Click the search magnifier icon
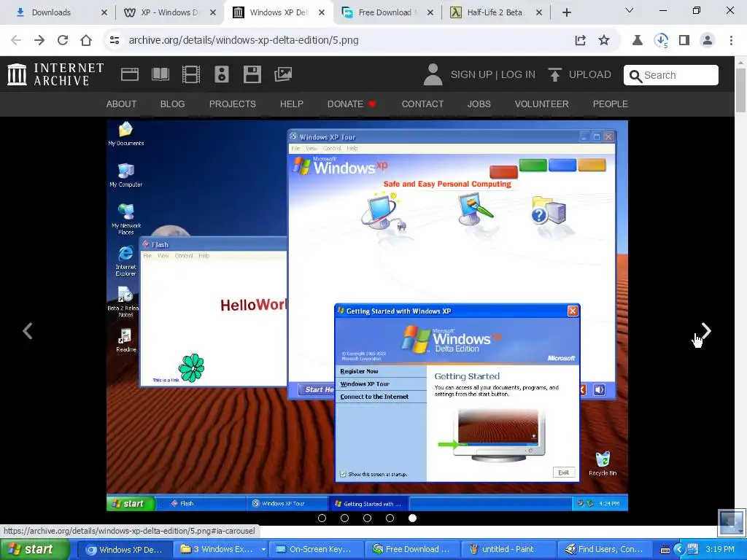This screenshot has height=560, width=747. [635, 75]
